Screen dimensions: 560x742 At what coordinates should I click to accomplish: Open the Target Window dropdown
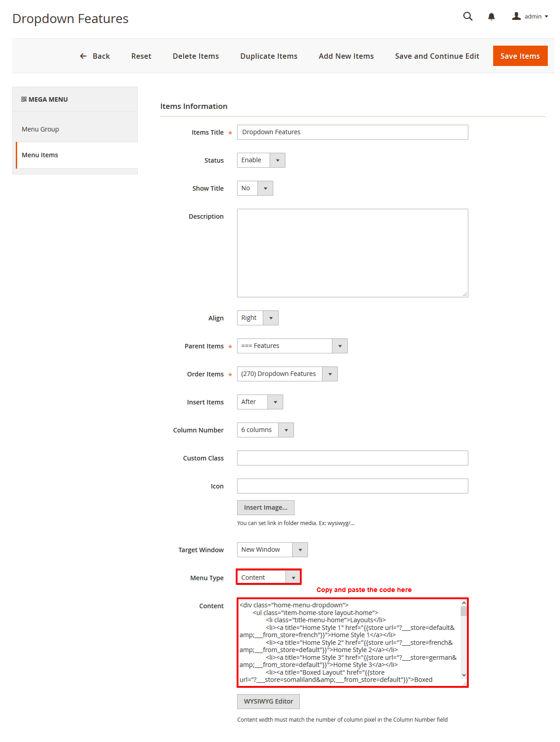pyautogui.click(x=272, y=550)
